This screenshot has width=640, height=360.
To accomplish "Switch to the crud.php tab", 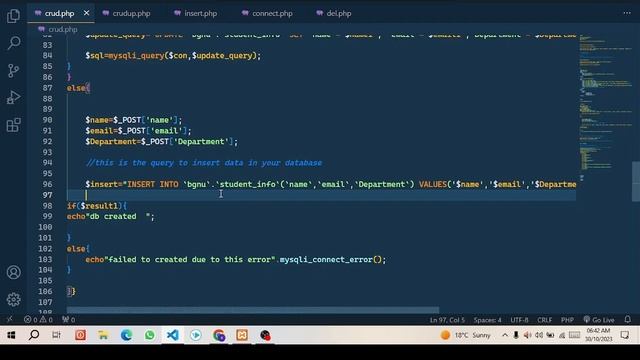I will click(59, 13).
